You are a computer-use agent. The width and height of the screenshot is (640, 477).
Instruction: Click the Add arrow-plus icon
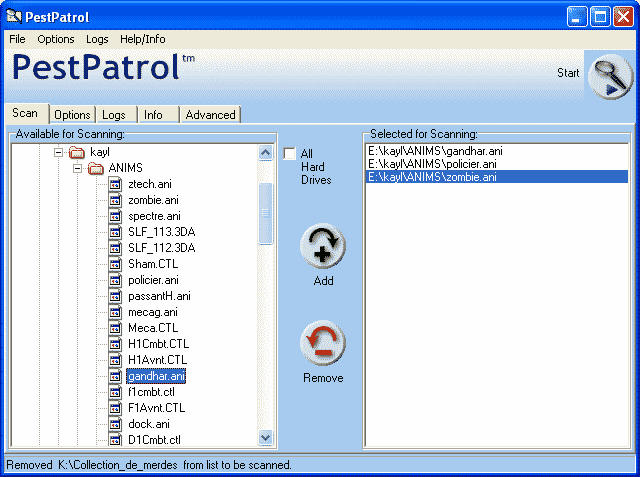point(323,246)
